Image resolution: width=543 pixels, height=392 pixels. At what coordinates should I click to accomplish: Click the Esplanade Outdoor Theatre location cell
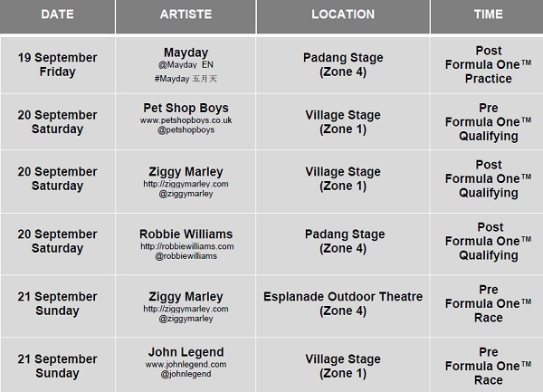tap(342, 303)
